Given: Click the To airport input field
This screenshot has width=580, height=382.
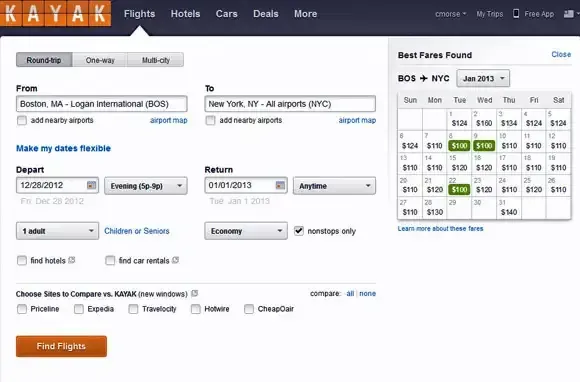Looking at the screenshot, I should pos(290,104).
